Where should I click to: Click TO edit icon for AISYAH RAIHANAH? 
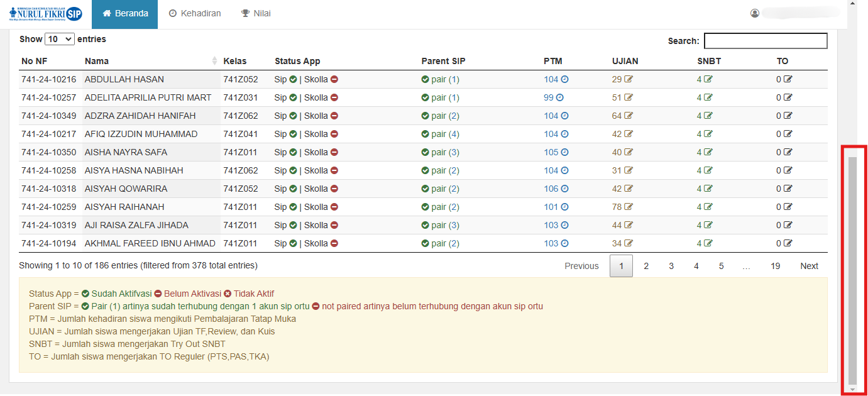tap(788, 207)
